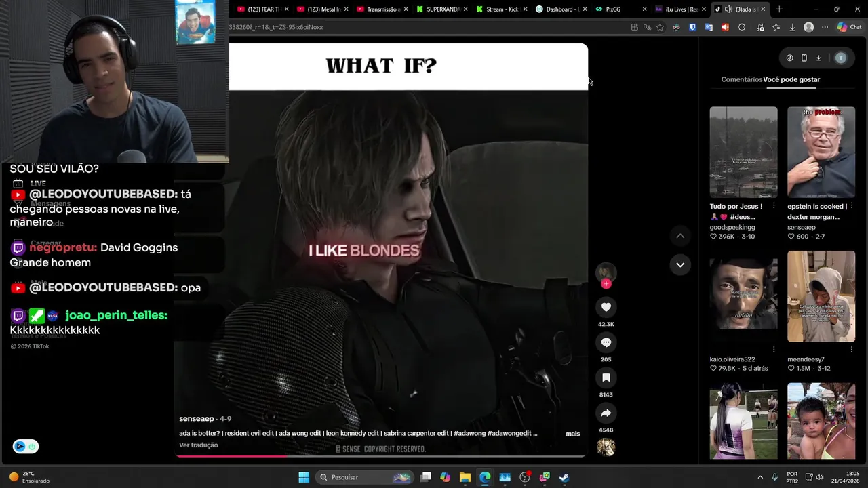Open browser downloads icon
The height and width of the screenshot is (488, 868).
point(792,27)
